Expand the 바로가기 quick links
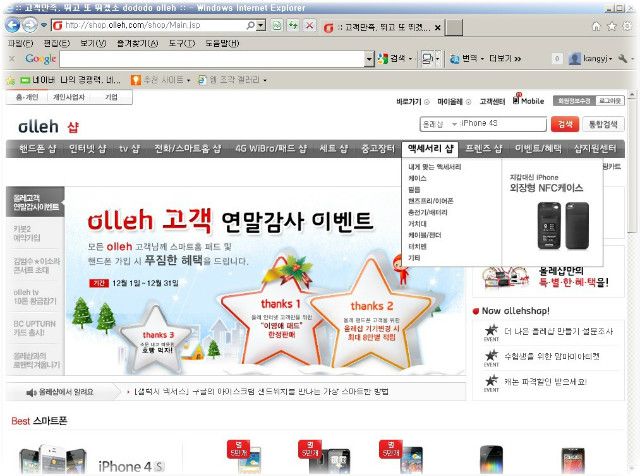Viewport: 640px width, 476px height. 413,102
